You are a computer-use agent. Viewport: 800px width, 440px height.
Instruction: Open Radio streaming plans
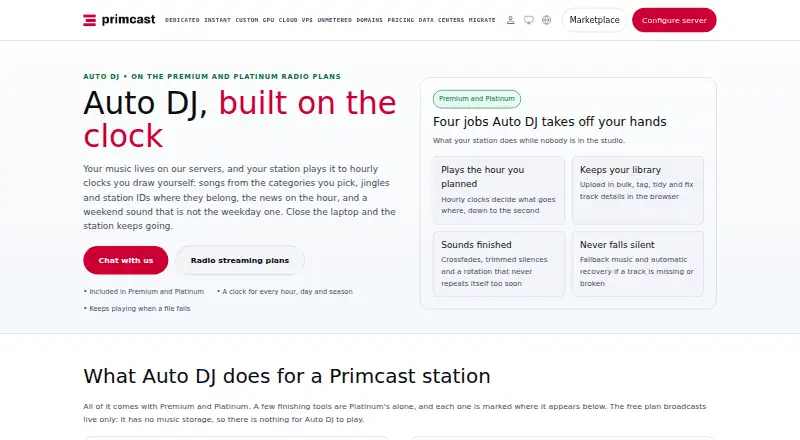pyautogui.click(x=240, y=260)
